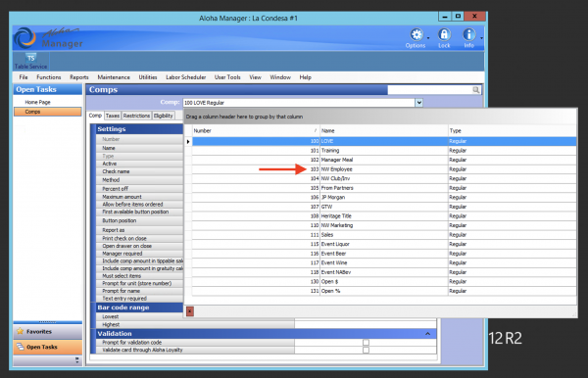Open the Labor Scheduler menu
The width and height of the screenshot is (588, 378).
tap(186, 77)
